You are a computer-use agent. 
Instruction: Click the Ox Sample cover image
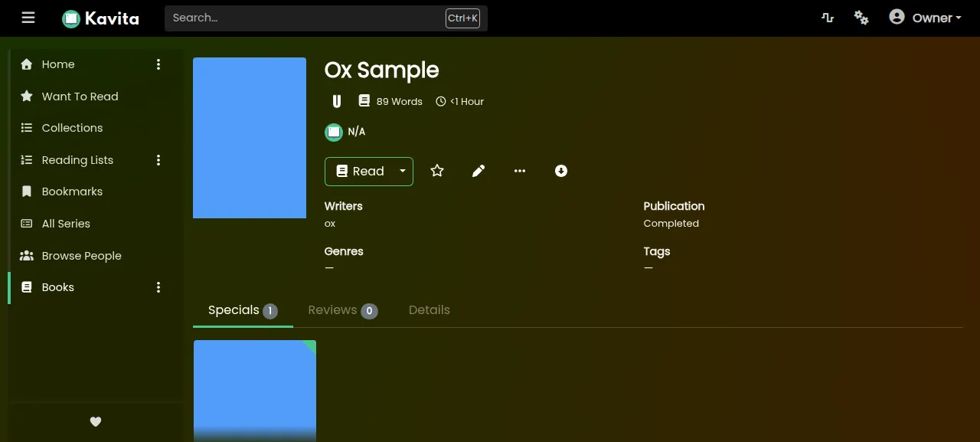pyautogui.click(x=250, y=138)
